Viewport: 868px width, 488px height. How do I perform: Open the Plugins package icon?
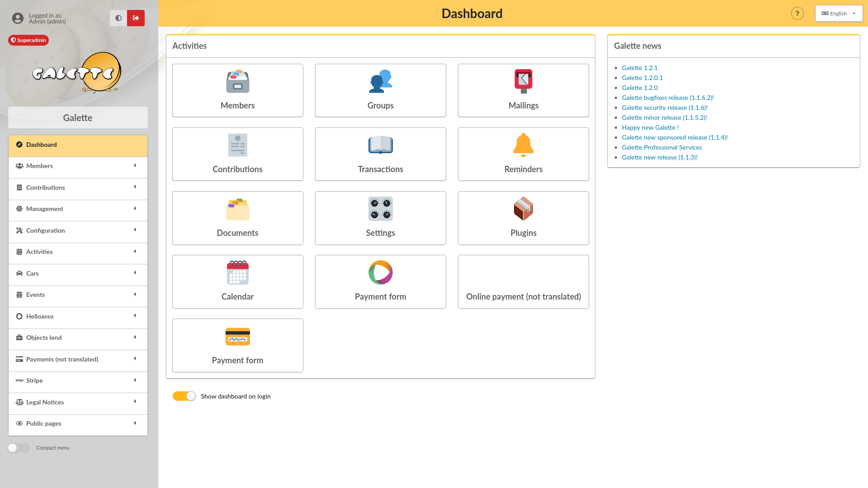click(x=524, y=209)
